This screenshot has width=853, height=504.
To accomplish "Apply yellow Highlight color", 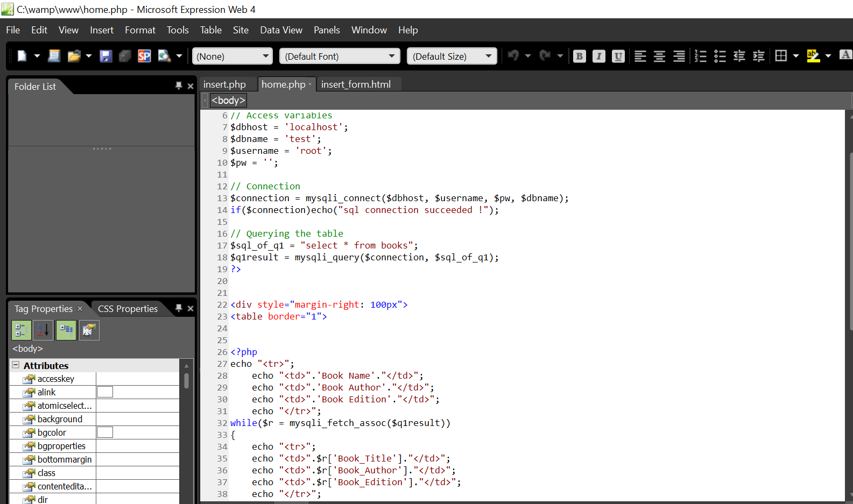I will (813, 56).
